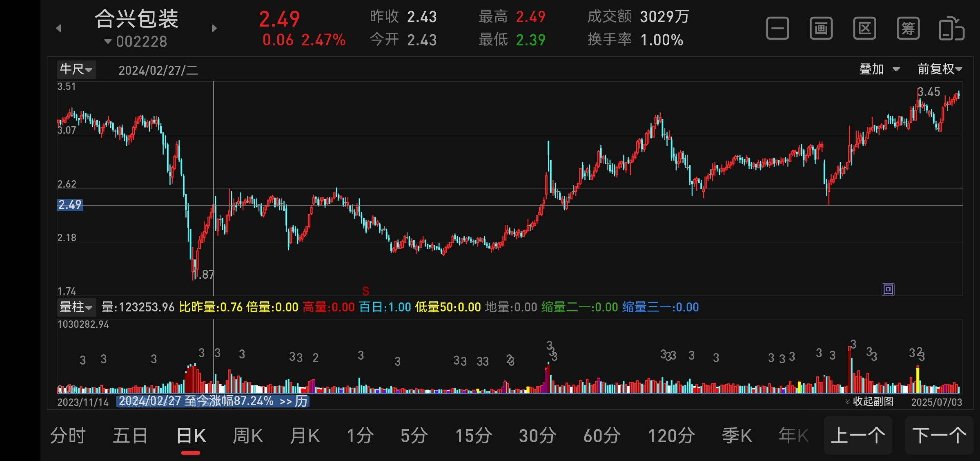The height and width of the screenshot is (461, 980).
Task: Click the screen rotate device icon
Action: click(x=951, y=29)
